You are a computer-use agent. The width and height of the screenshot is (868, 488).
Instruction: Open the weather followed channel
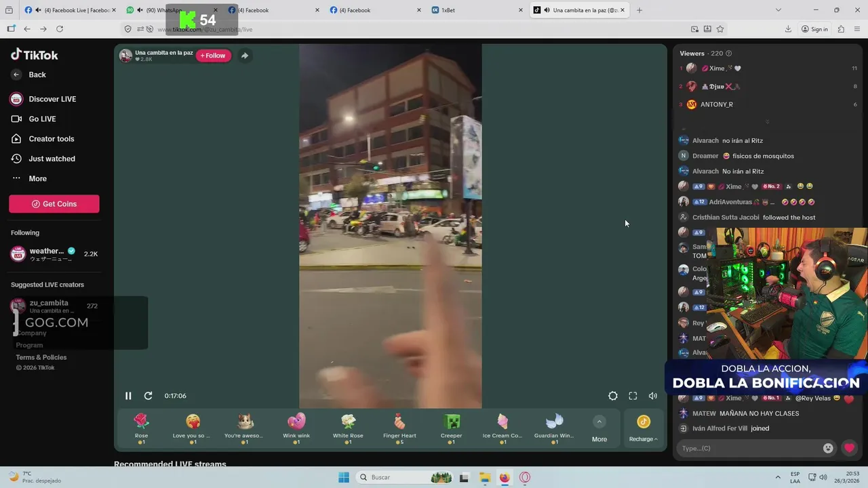pos(54,254)
